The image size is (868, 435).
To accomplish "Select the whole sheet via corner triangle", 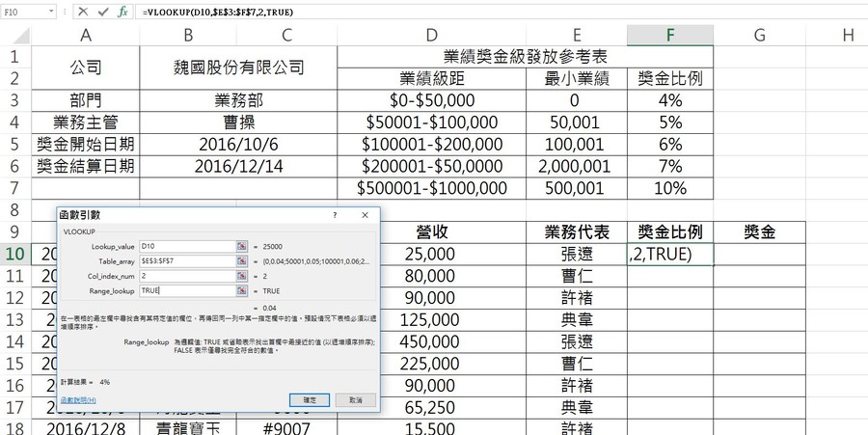I will (21, 36).
